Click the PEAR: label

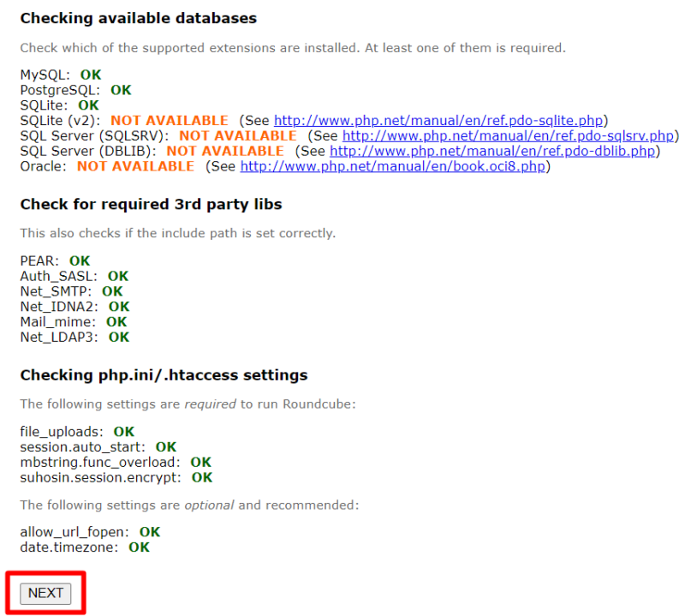pos(39,261)
